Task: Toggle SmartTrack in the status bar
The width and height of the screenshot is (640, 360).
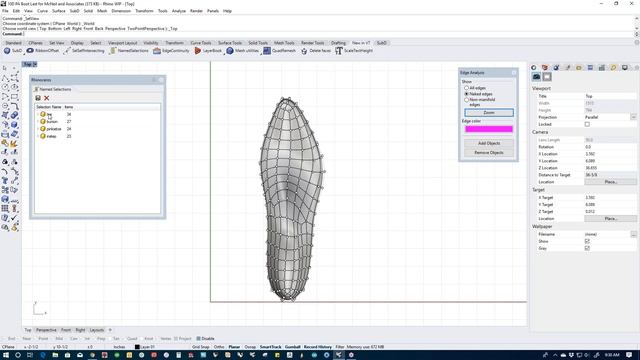Action: [270, 347]
